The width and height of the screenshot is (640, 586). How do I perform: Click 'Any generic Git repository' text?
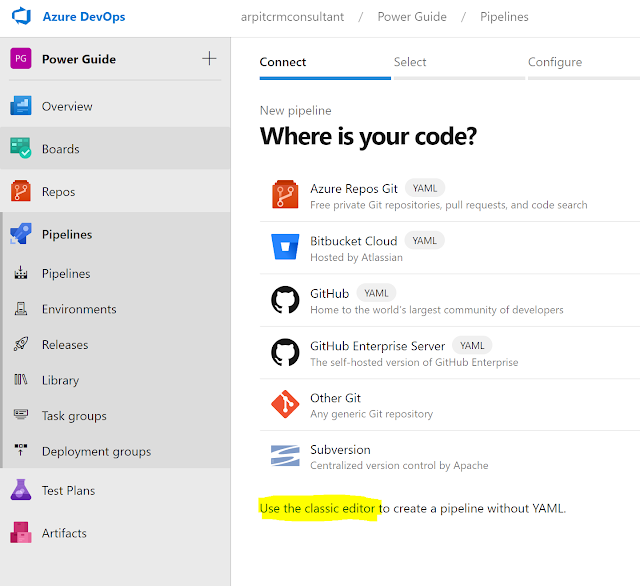[371, 414]
